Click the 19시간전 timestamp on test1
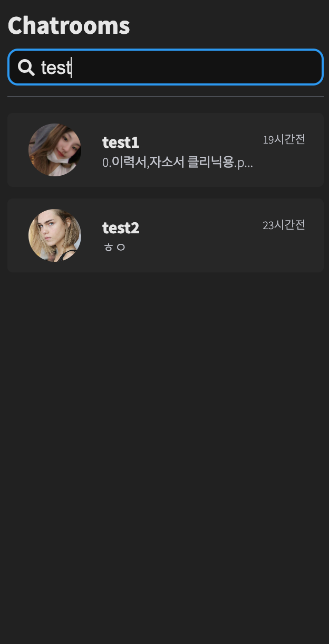329x644 pixels. click(284, 138)
